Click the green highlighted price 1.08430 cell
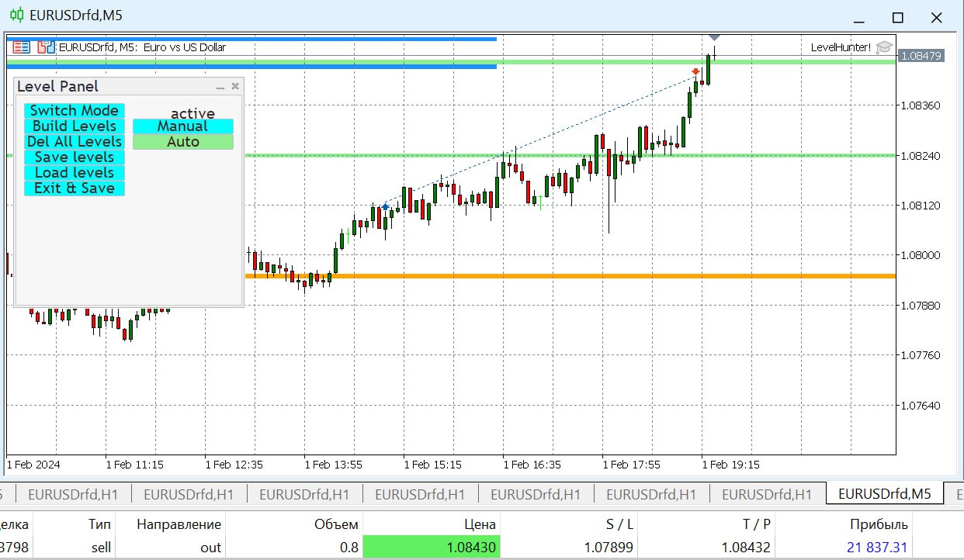 pos(431,547)
